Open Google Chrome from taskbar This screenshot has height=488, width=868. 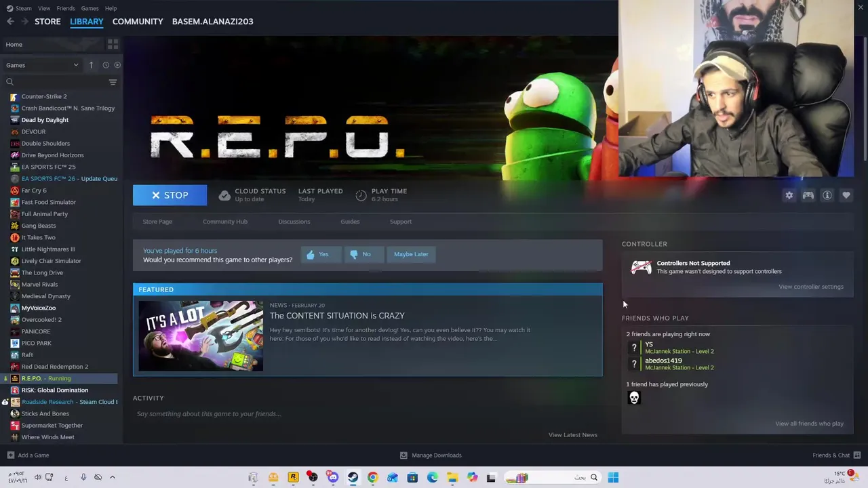[x=372, y=478]
